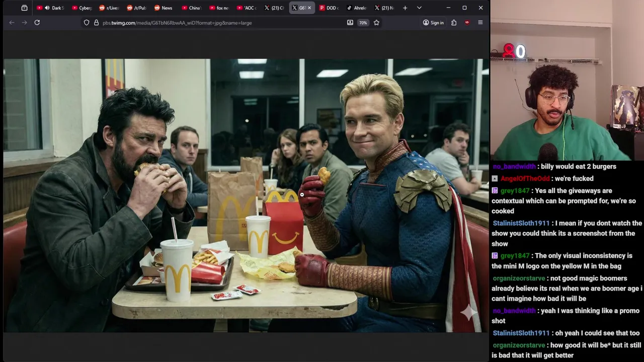Switch to the Cyberp YouTube tab
The height and width of the screenshot is (362, 644).
pos(81,8)
